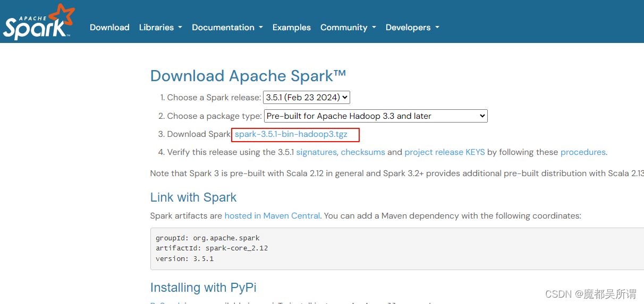
Task: Expand the Community menu
Action: click(x=348, y=28)
